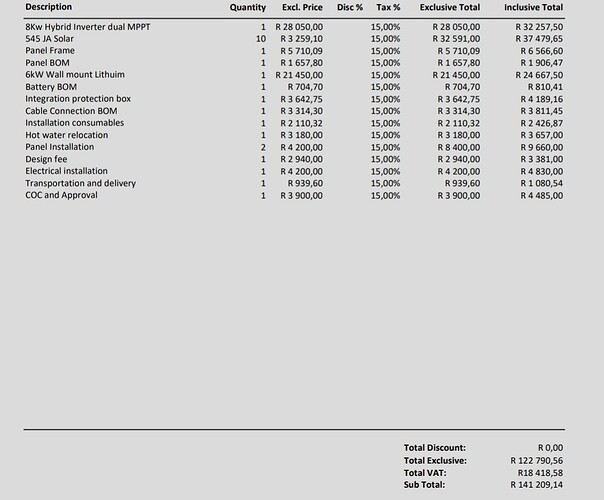Select 'Installation consumables' description

click(75, 122)
